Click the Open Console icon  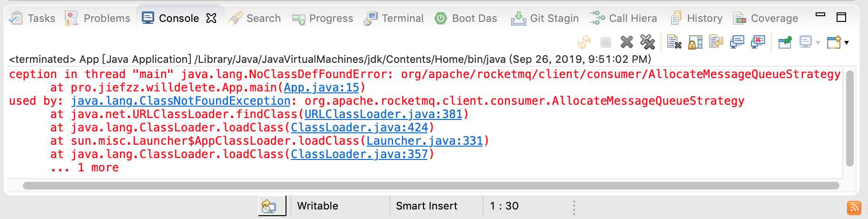pyautogui.click(x=834, y=42)
